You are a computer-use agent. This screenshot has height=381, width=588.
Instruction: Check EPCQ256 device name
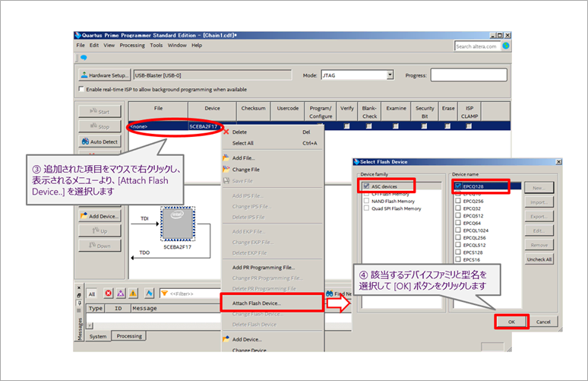[458, 201]
